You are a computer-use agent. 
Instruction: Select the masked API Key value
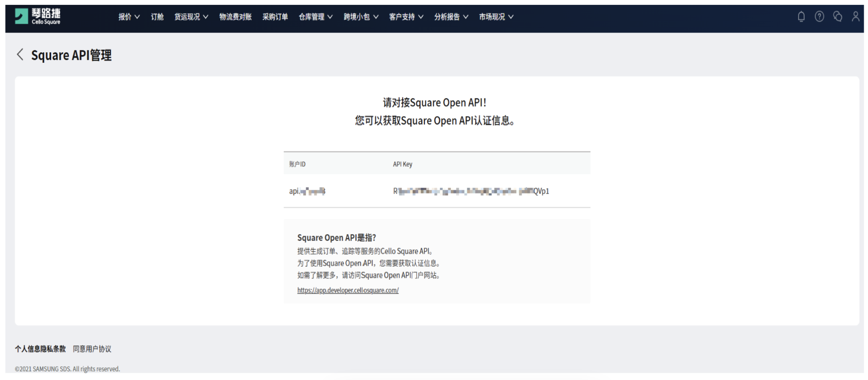[471, 191]
